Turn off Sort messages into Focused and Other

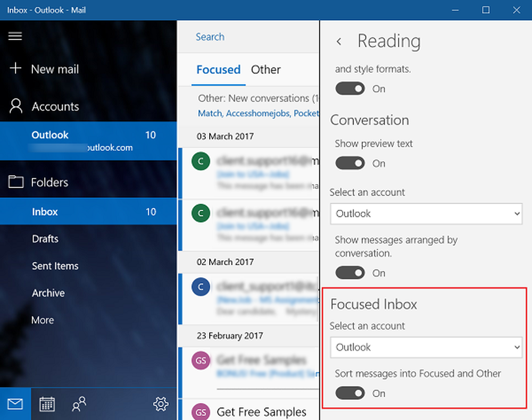pyautogui.click(x=350, y=393)
